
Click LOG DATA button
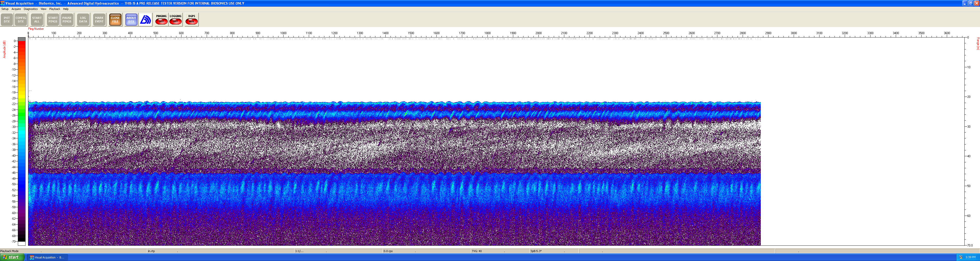point(83,19)
